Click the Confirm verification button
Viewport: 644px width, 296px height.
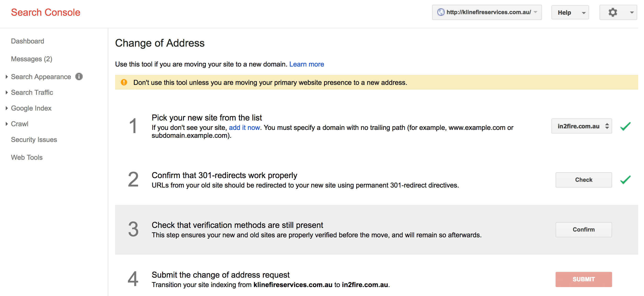click(584, 229)
